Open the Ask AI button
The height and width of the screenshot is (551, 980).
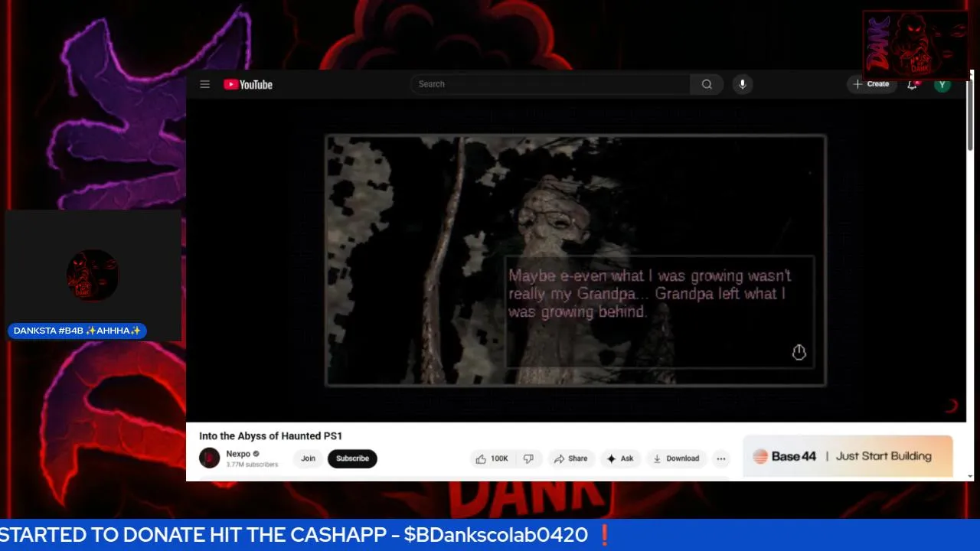point(620,458)
